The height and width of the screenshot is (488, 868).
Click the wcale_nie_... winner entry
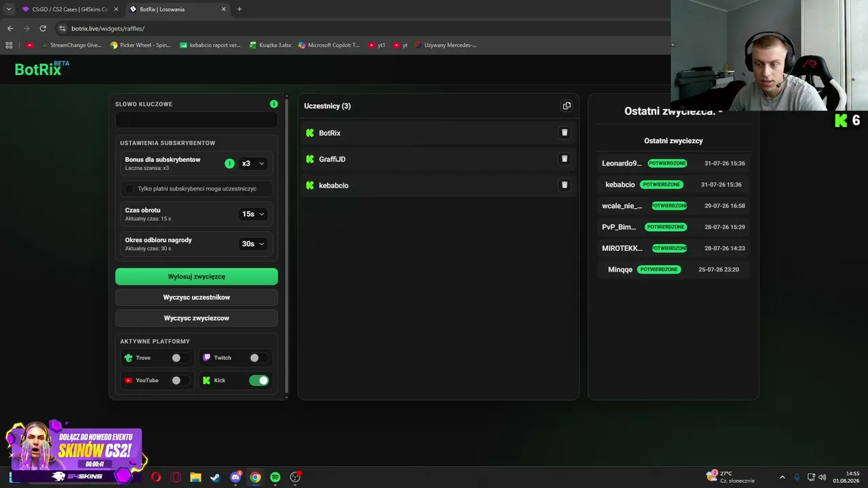(x=674, y=205)
